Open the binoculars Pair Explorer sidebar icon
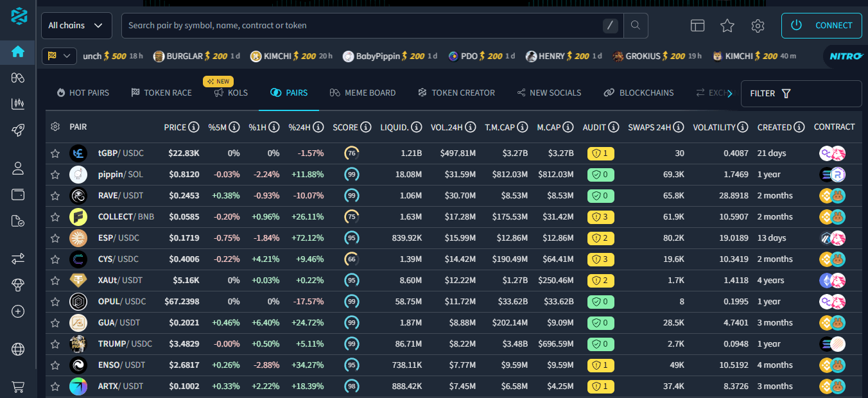Screen dimensions: 868x398 18,78
